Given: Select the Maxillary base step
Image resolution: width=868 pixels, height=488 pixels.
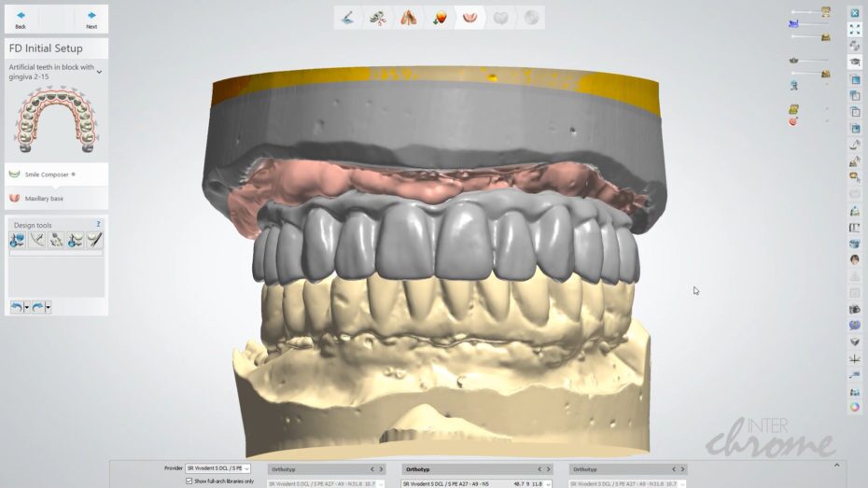Looking at the screenshot, I should 45,198.
